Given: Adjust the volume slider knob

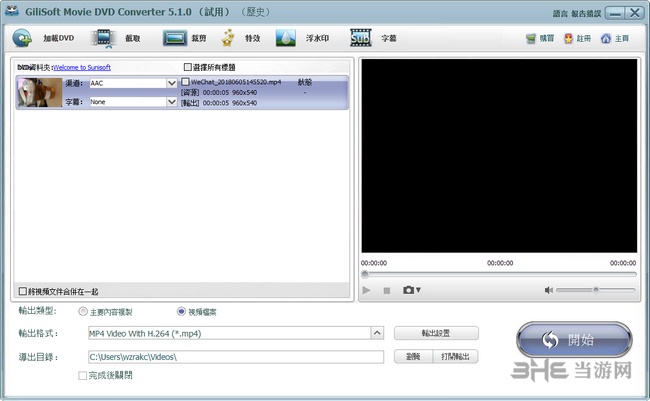Looking at the screenshot, I should (596, 290).
